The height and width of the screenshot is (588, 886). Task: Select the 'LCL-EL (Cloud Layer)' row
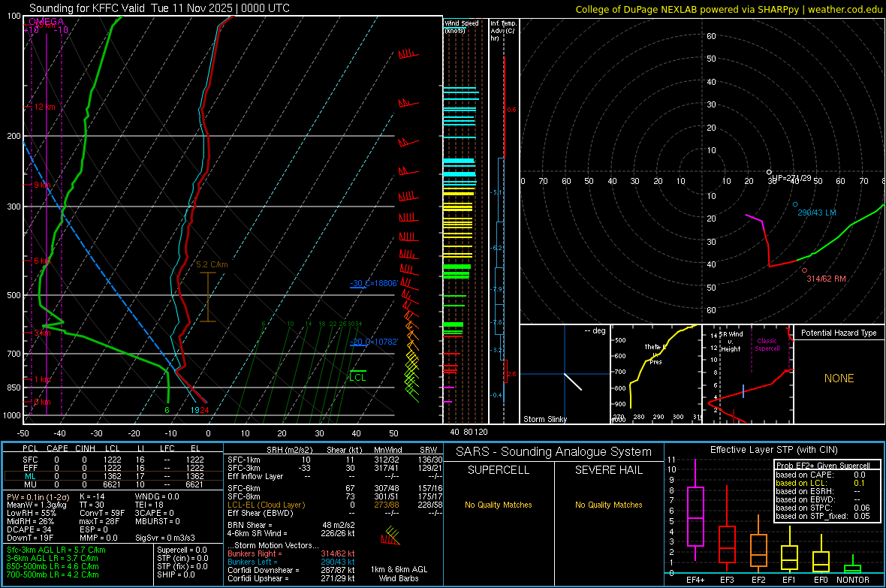click(335, 505)
